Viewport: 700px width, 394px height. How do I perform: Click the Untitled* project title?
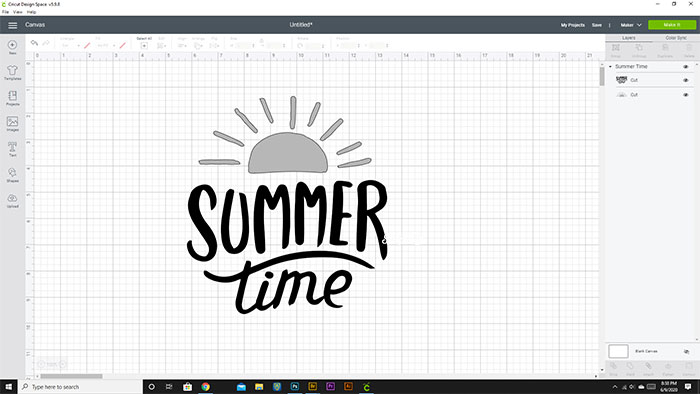pos(301,25)
